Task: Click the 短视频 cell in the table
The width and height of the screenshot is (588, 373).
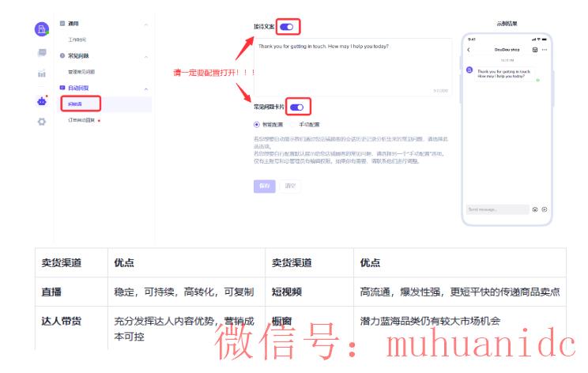Action: pos(309,292)
